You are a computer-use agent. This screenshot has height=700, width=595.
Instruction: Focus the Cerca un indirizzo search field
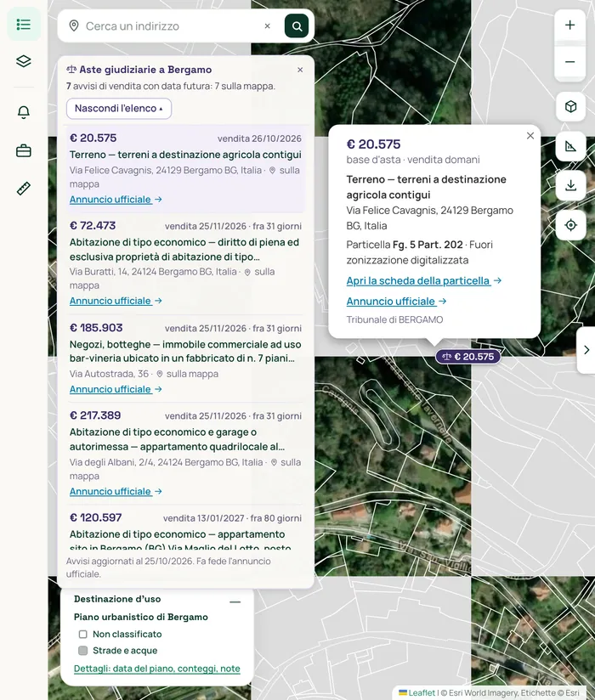pyautogui.click(x=172, y=25)
